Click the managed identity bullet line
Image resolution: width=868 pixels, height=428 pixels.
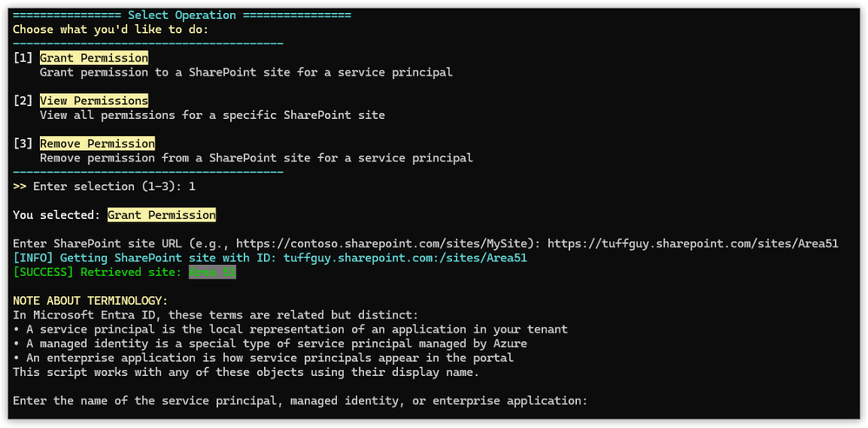pyautogui.click(x=270, y=344)
